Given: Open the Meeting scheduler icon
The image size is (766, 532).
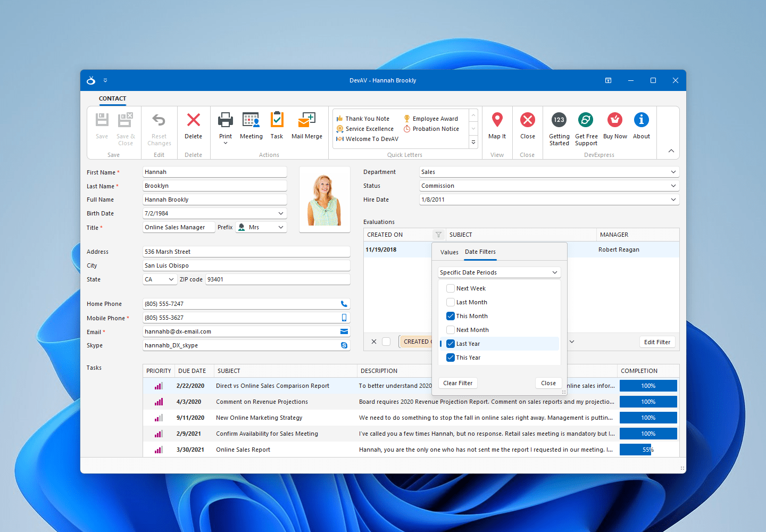Looking at the screenshot, I should coord(251,120).
